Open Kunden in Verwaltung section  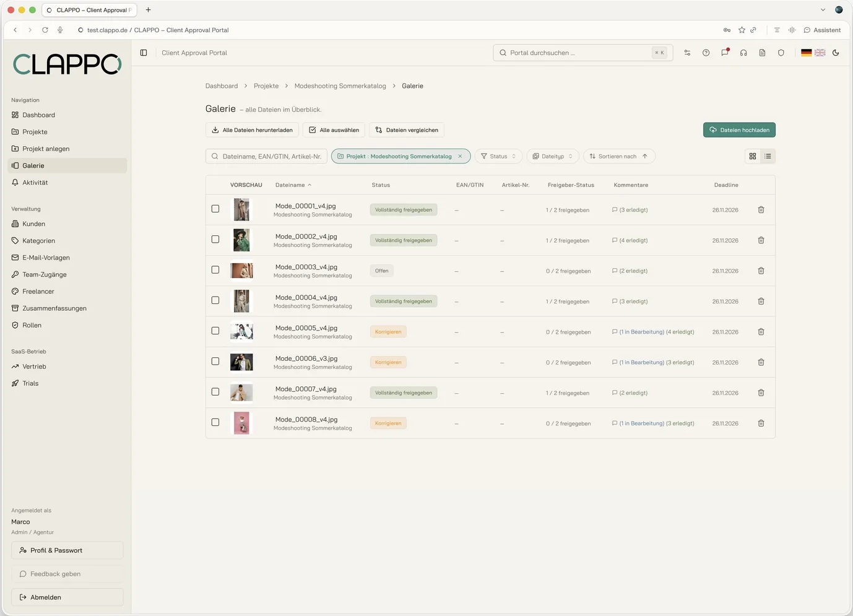(x=67, y=224)
